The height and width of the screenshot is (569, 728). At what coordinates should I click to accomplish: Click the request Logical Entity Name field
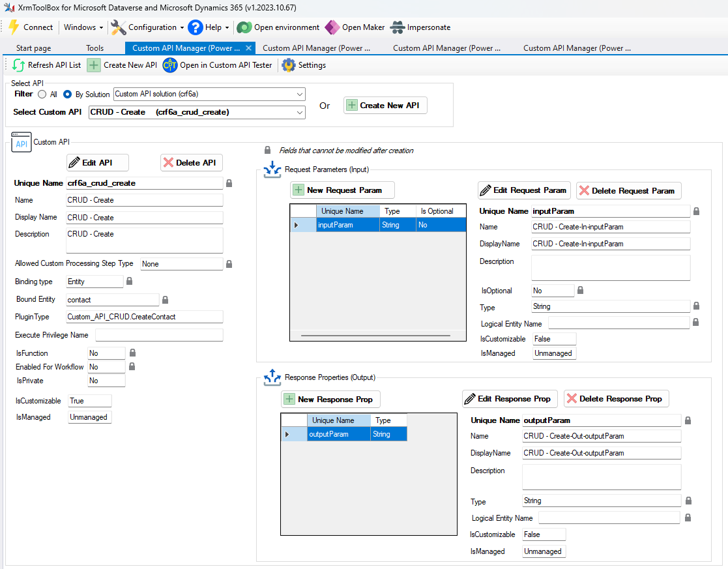pyautogui.click(x=619, y=323)
